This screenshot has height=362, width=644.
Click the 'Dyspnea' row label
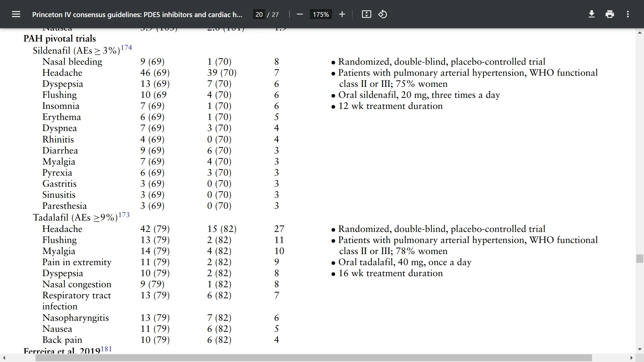59,128
